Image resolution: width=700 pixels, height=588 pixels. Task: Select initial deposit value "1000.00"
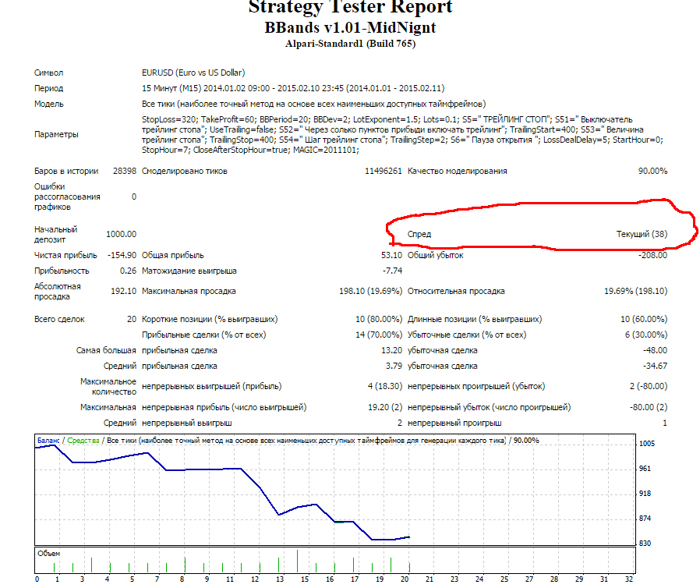121,235
